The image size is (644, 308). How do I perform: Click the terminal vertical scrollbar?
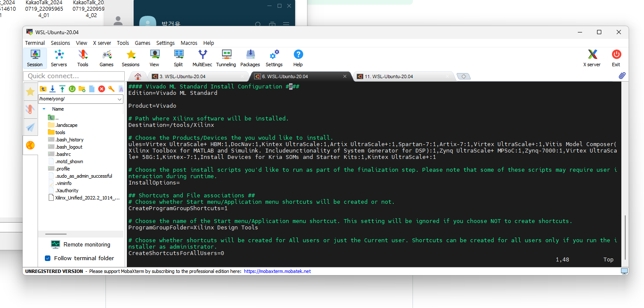point(625,237)
